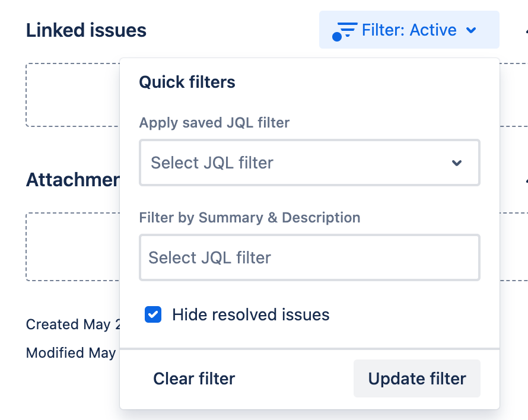The width and height of the screenshot is (528, 420).
Task: Click the Created May timestamp text
Action: [x=71, y=324]
